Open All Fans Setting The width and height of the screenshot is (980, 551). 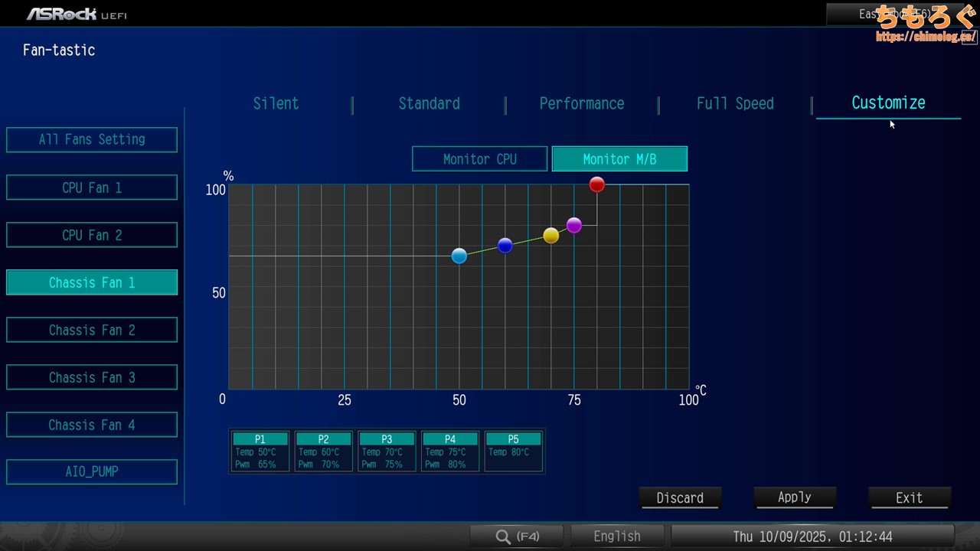pos(92,140)
